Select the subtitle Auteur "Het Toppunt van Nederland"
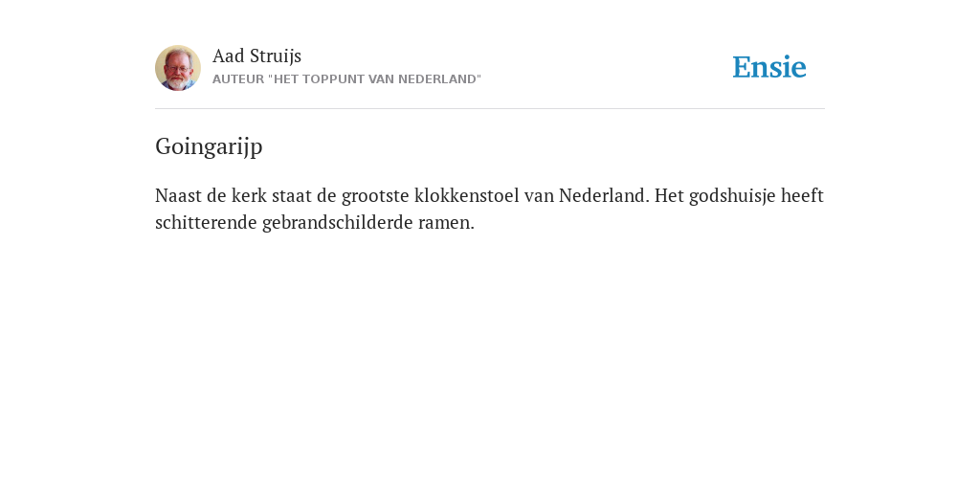Viewport: 980px width, 490px height. click(346, 79)
